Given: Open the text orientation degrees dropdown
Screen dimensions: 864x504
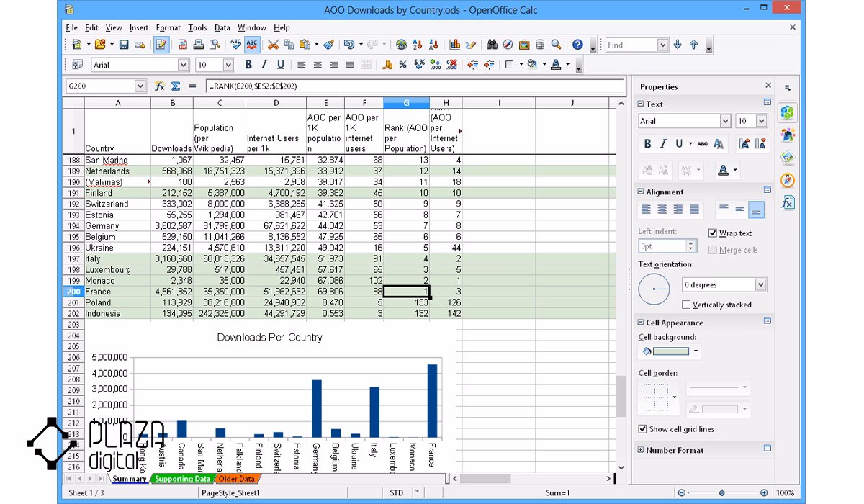Looking at the screenshot, I should 760,284.
